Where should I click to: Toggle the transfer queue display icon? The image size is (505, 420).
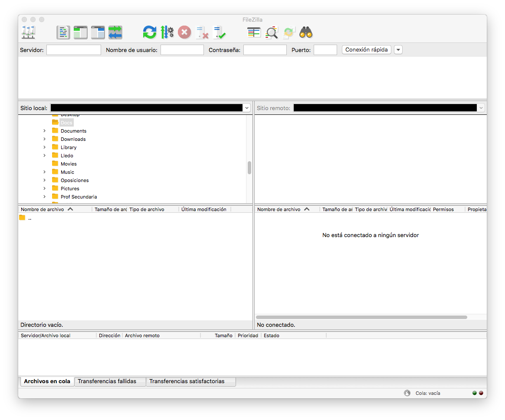point(115,33)
